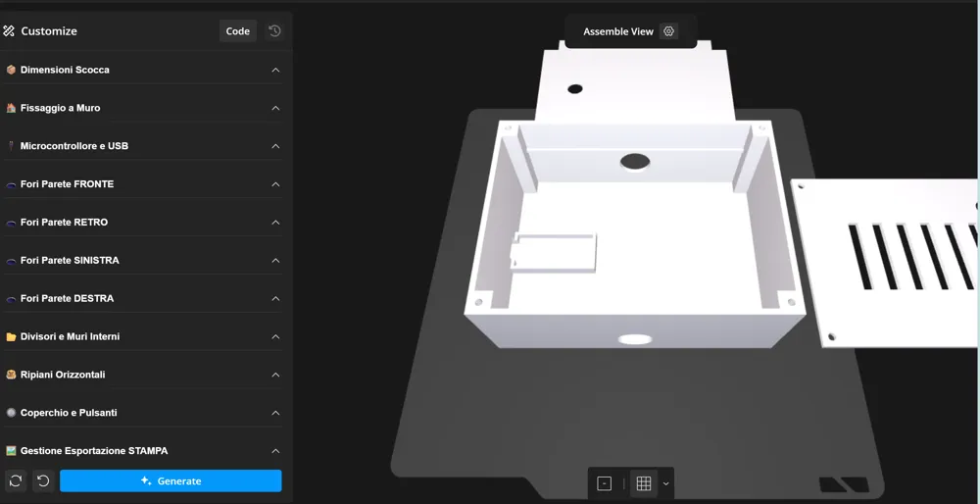Click the Fissaggio a Muro house icon
Viewport: 980px width, 504px height.
tap(11, 108)
